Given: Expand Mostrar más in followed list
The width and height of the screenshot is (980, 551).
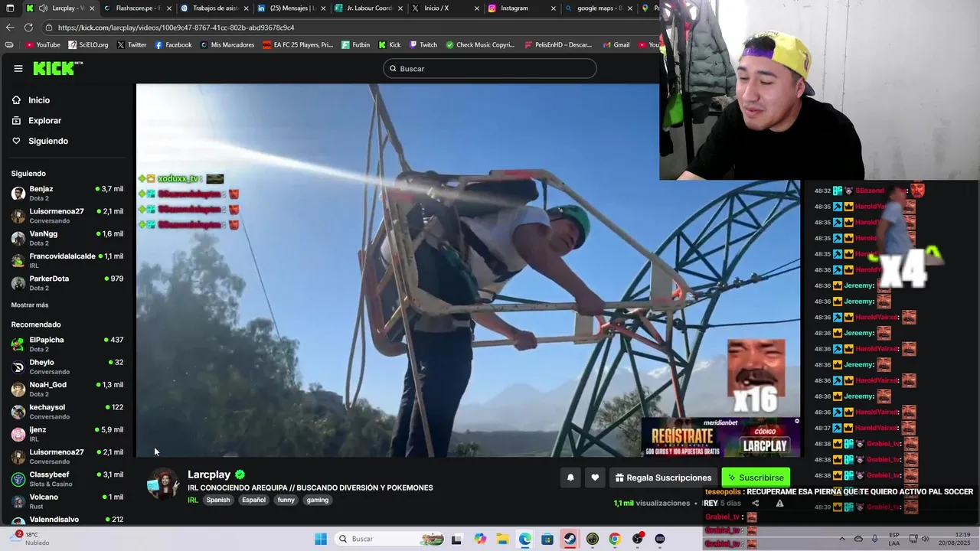Looking at the screenshot, I should (x=30, y=305).
